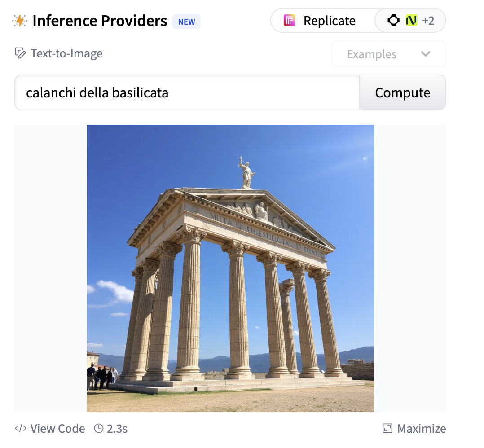This screenshot has height=448, width=484.
Task: Click the Compute button
Action: [x=402, y=92]
